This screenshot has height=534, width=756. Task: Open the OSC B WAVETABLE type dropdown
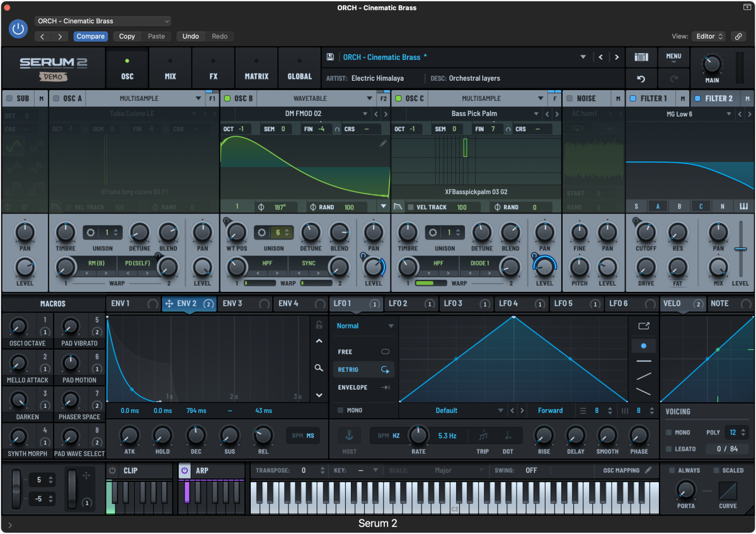coord(315,98)
